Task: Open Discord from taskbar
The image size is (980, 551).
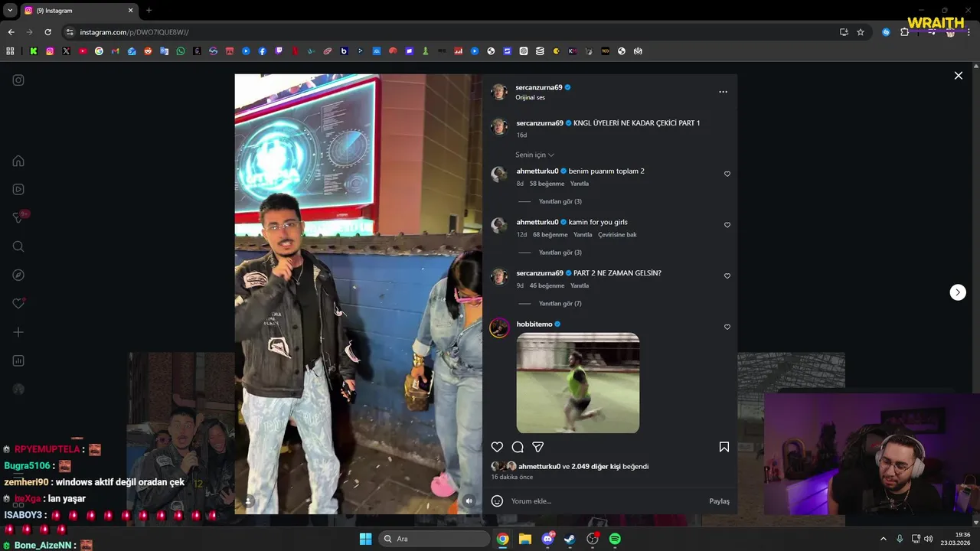Action: point(547,539)
